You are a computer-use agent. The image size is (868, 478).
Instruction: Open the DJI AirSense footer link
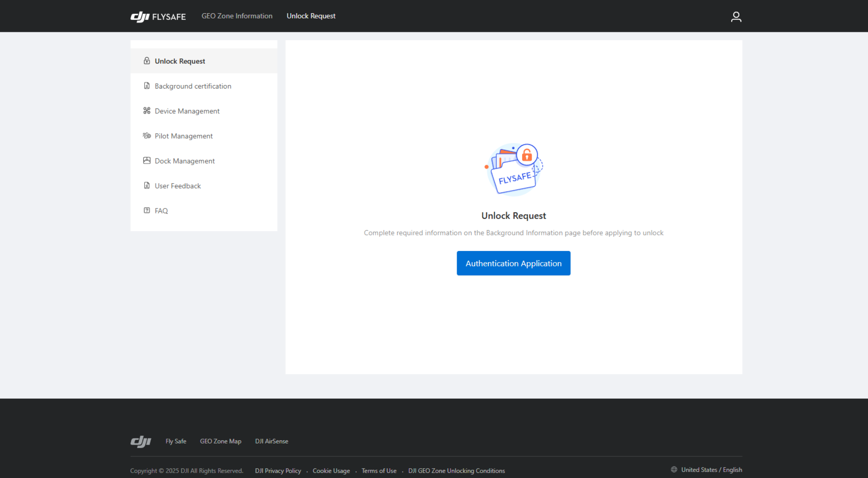[271, 441]
